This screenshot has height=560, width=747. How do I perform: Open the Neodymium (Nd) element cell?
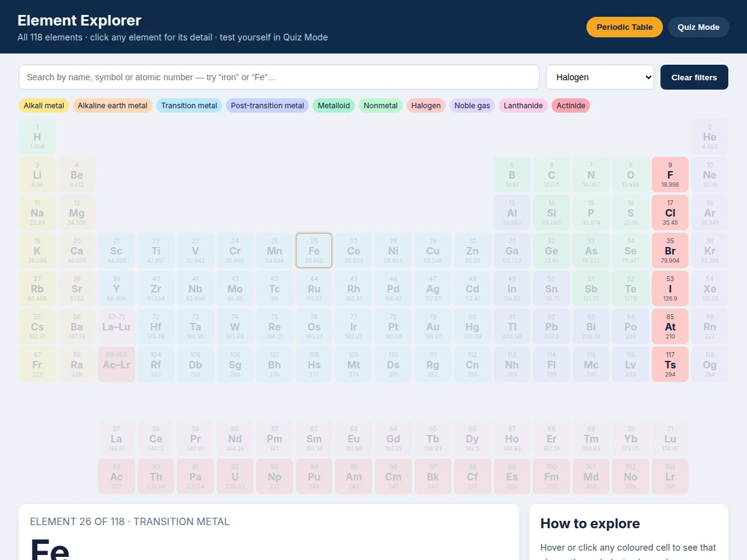[x=235, y=439]
